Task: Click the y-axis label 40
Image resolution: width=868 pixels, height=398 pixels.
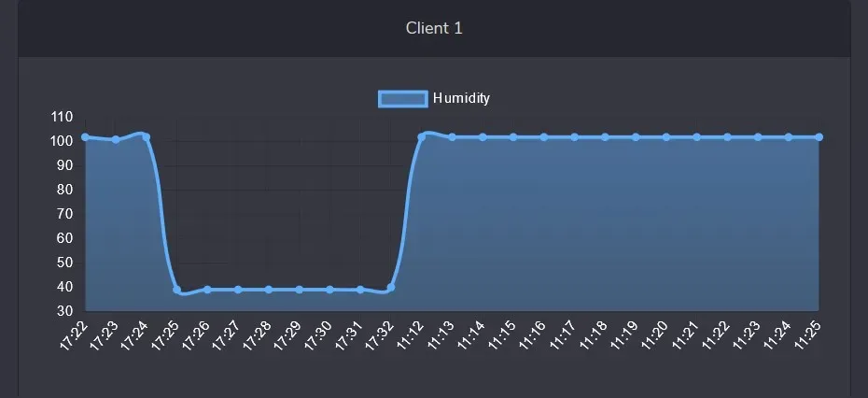Action: tap(65, 287)
